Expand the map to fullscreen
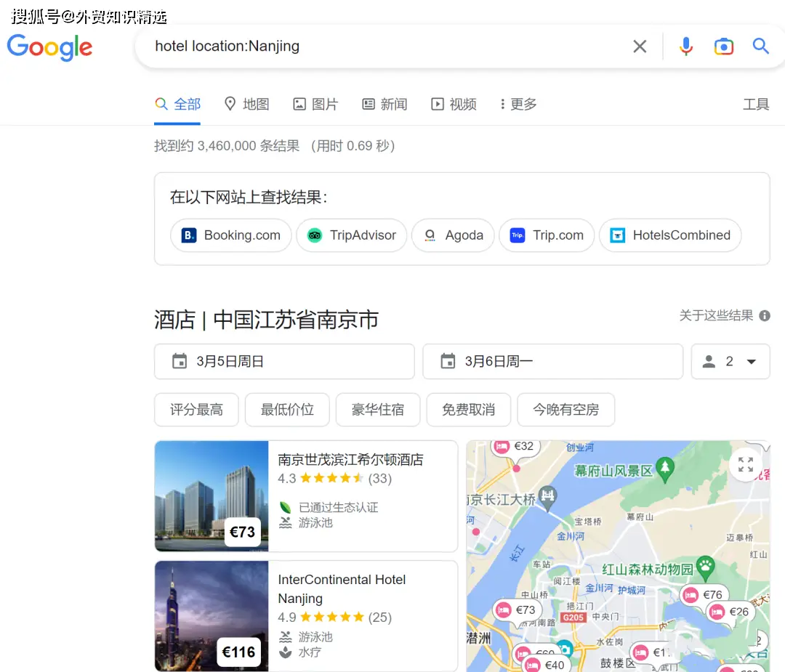This screenshot has width=785, height=672. 746,463
